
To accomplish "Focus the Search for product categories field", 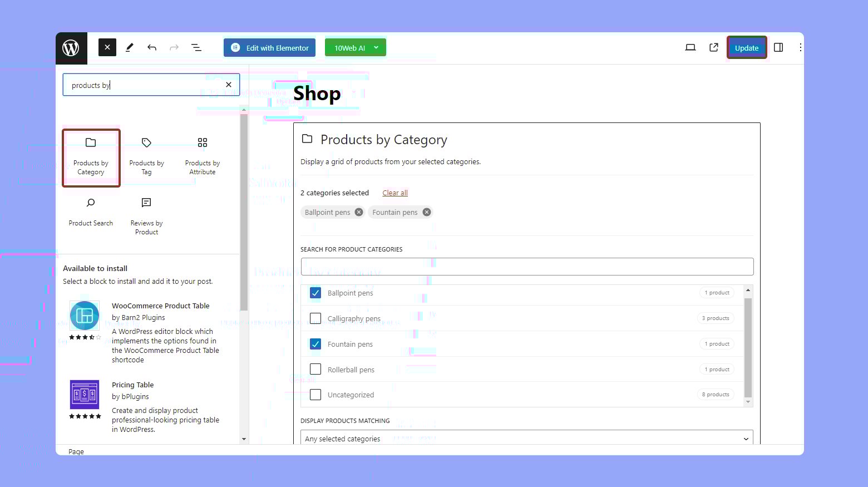I will (526, 267).
